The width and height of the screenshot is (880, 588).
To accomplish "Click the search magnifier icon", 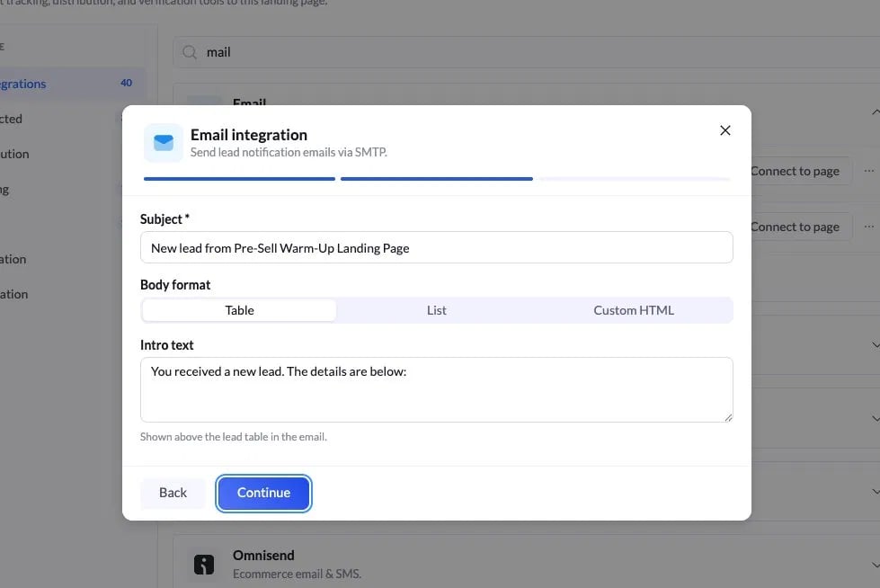I will click(x=190, y=52).
